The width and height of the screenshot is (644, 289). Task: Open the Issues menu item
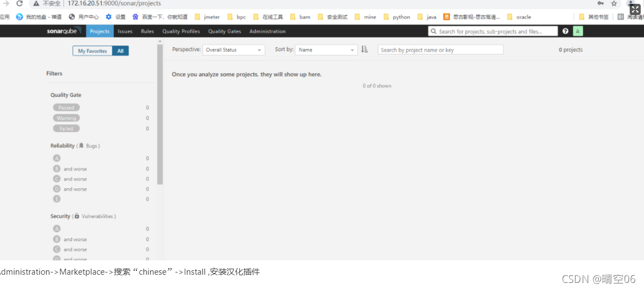pos(125,31)
